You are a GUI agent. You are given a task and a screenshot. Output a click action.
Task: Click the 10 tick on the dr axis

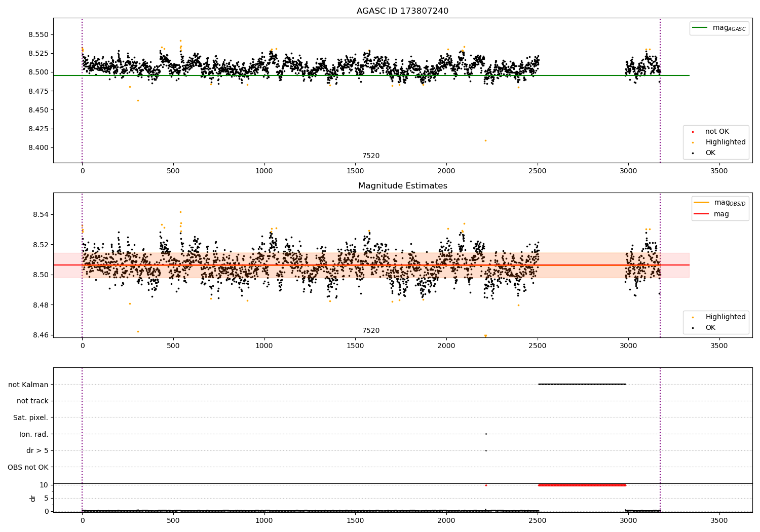click(44, 485)
